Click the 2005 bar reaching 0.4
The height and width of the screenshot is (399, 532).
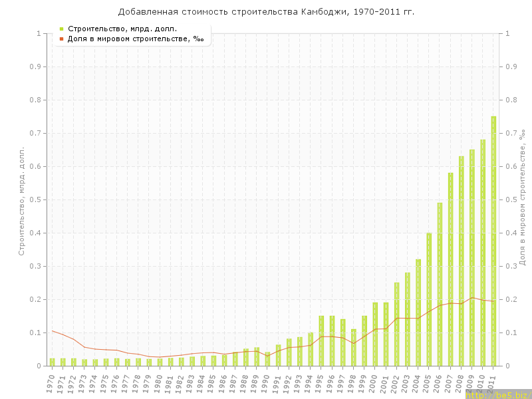[x=429, y=299]
